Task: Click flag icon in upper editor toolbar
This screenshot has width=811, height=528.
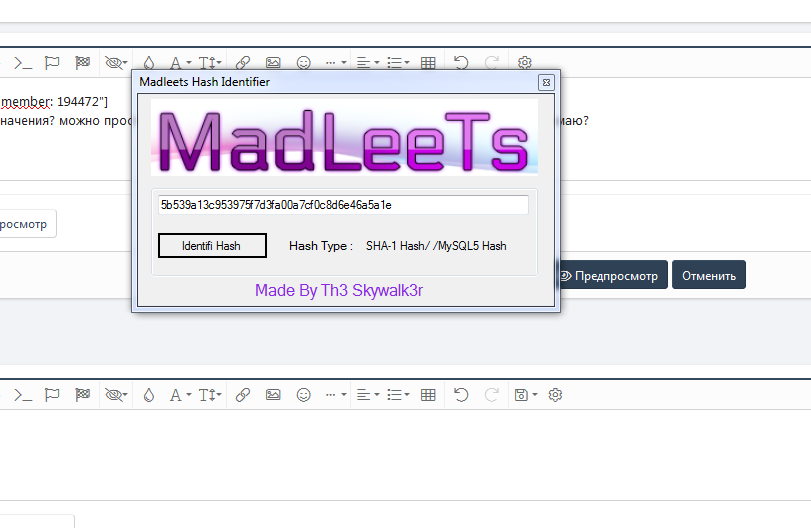Action: pos(52,63)
